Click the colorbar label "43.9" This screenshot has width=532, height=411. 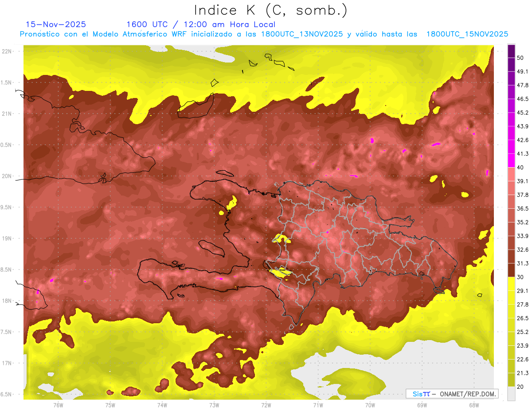(x=523, y=127)
